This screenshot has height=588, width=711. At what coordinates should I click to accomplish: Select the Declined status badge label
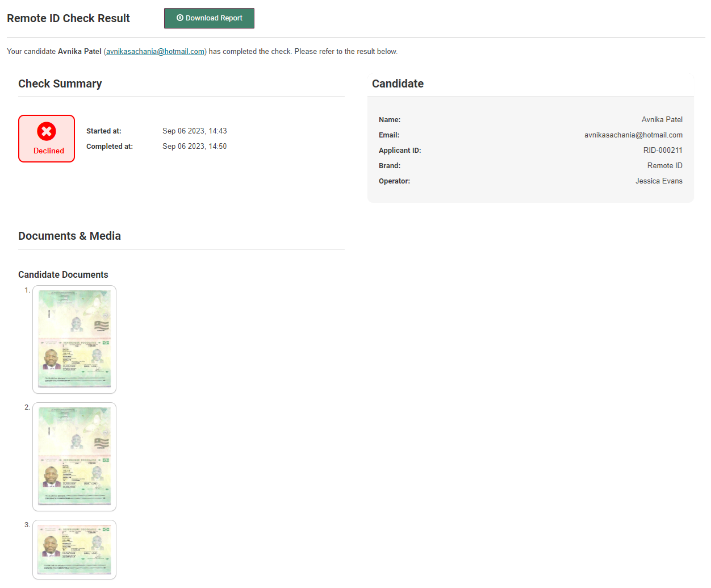coord(49,151)
